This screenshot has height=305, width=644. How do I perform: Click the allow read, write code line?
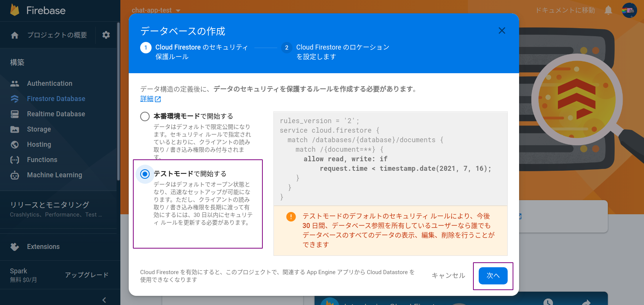[x=345, y=159]
